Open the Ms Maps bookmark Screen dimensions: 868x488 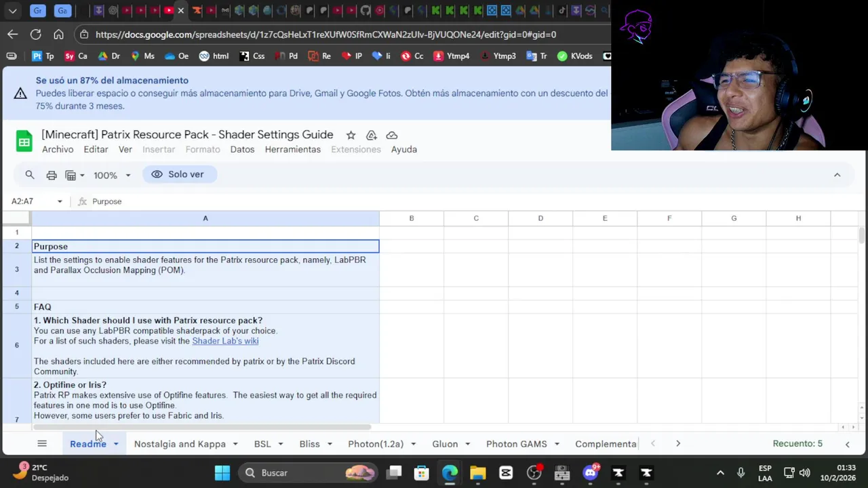click(x=142, y=56)
